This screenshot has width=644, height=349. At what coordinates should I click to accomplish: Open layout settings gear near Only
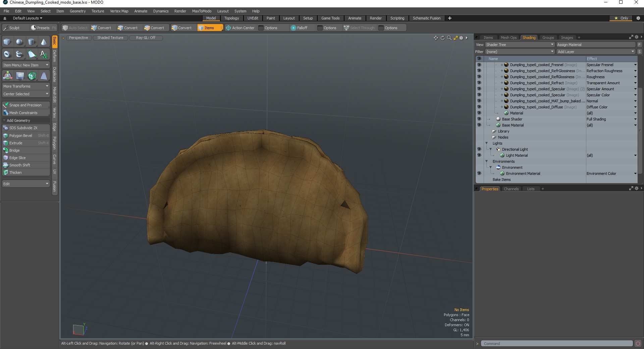(x=638, y=18)
